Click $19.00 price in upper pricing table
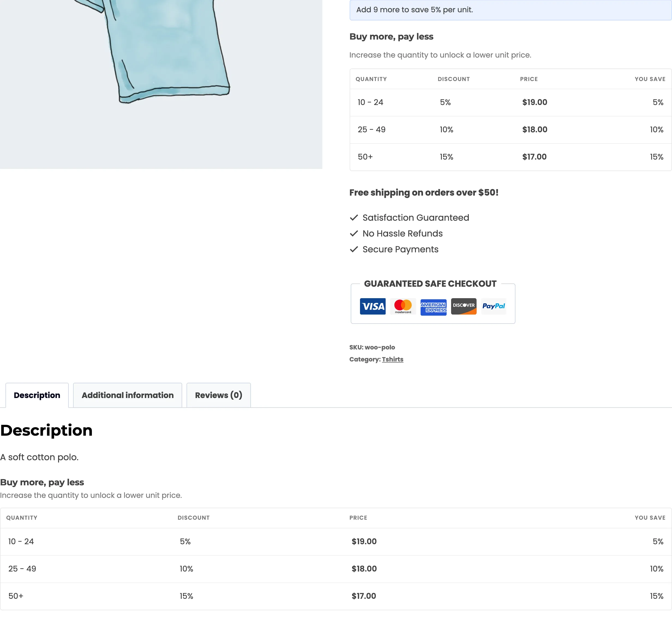Viewport: 672px width, 634px height. pyautogui.click(x=535, y=103)
